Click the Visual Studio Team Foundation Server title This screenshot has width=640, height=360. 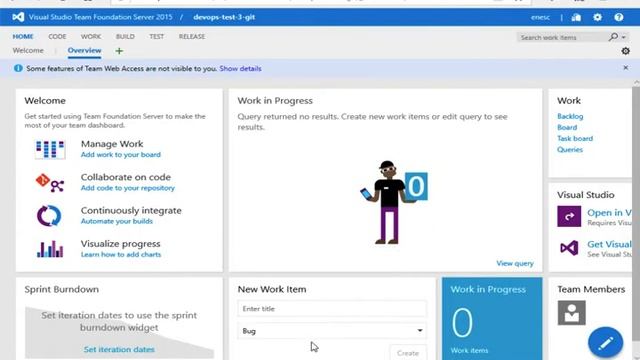[x=101, y=17]
